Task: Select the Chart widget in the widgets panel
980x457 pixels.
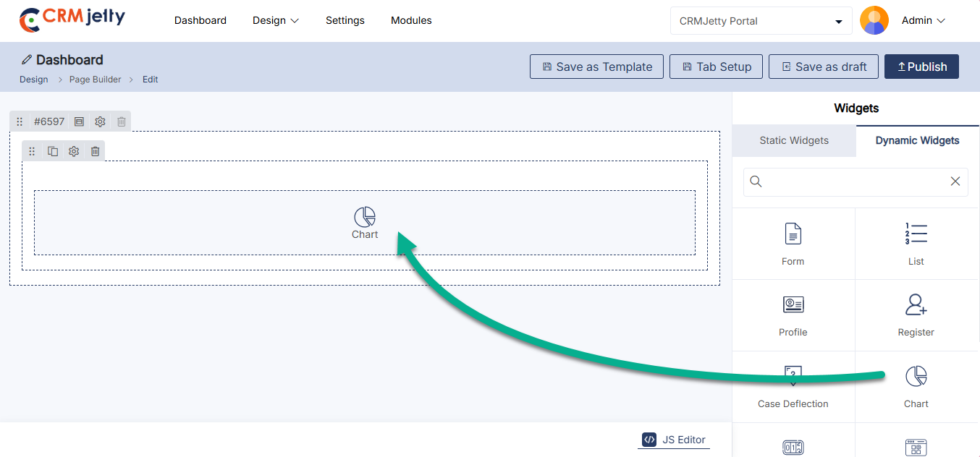Action: click(916, 377)
